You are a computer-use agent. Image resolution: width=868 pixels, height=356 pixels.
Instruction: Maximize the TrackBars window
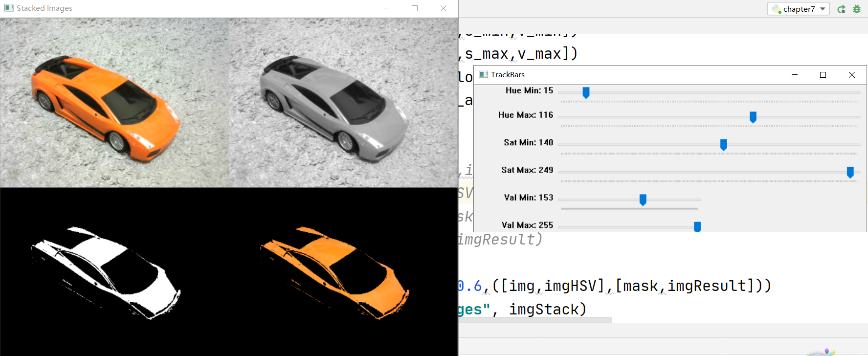pos(823,74)
